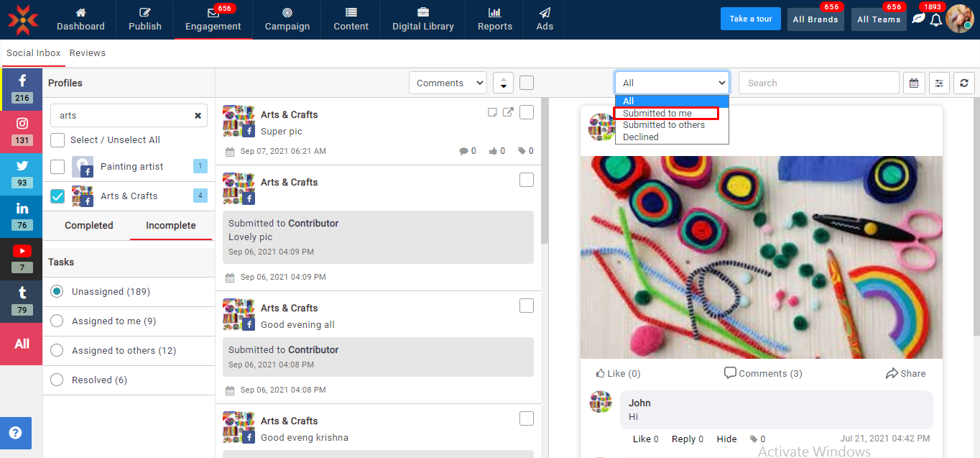Refresh the inbox with reload icon
This screenshot has width=980, height=458.
tap(964, 83)
